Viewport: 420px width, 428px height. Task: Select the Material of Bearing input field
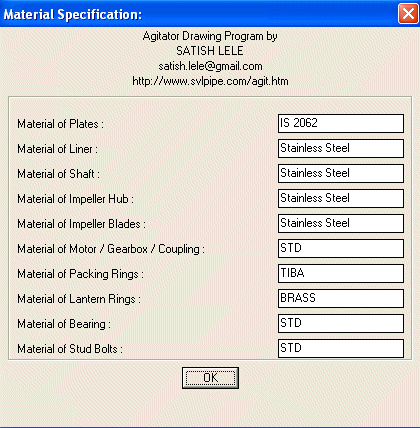coord(341,323)
